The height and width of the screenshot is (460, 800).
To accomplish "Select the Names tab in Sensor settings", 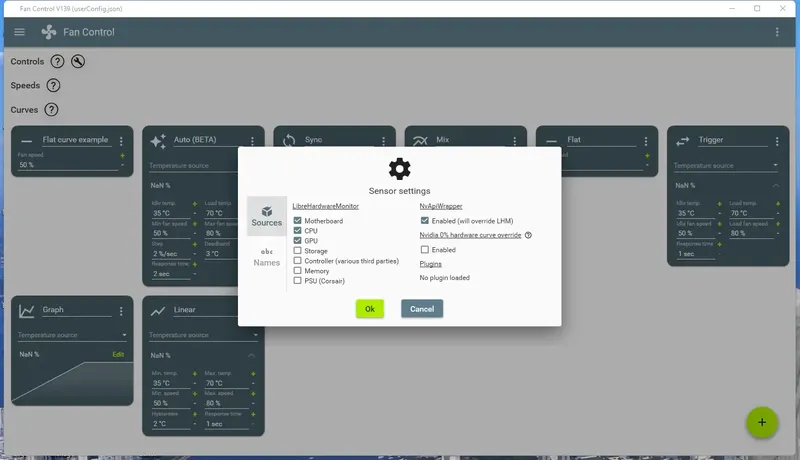I will [x=266, y=258].
